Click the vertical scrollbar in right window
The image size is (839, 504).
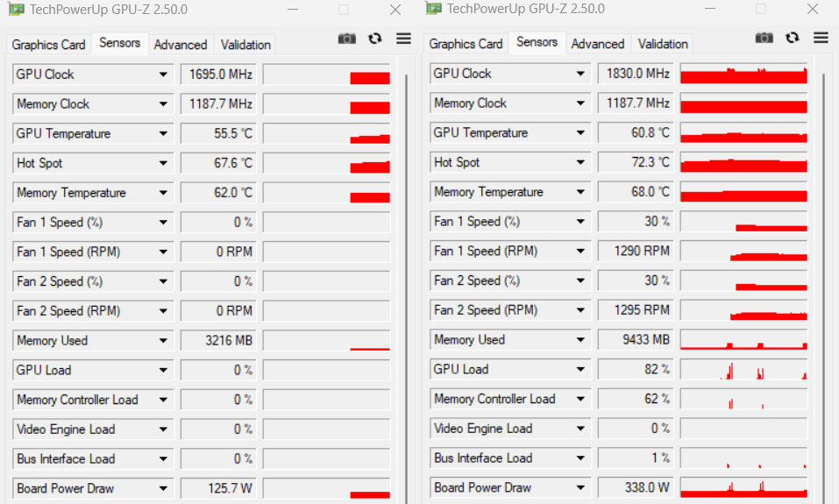825,263
